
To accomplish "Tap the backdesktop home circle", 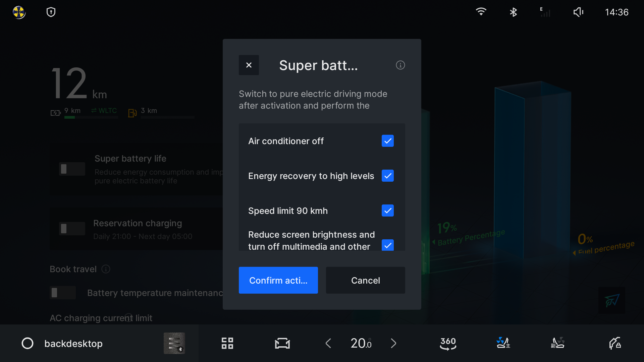I will (x=28, y=343).
